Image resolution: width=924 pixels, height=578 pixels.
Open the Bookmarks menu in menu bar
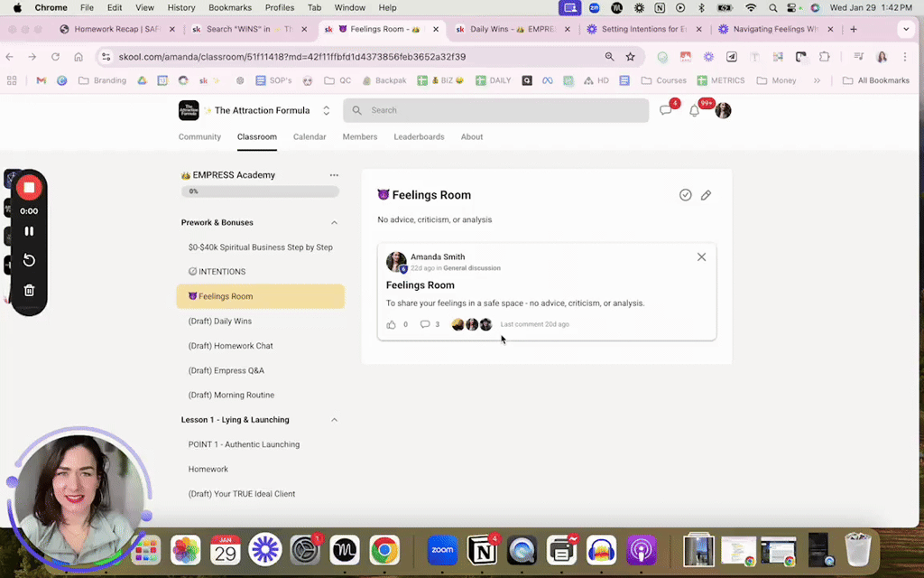(x=230, y=7)
